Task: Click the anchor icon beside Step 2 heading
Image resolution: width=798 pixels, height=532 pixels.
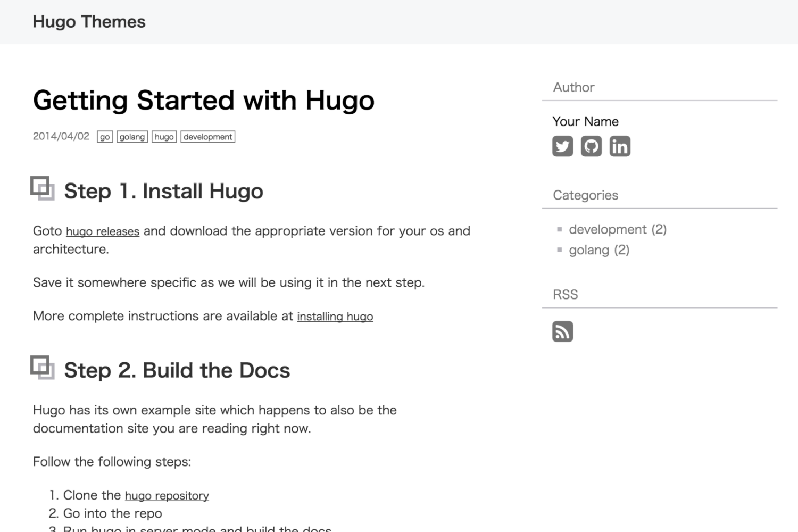Action: pos(43,368)
